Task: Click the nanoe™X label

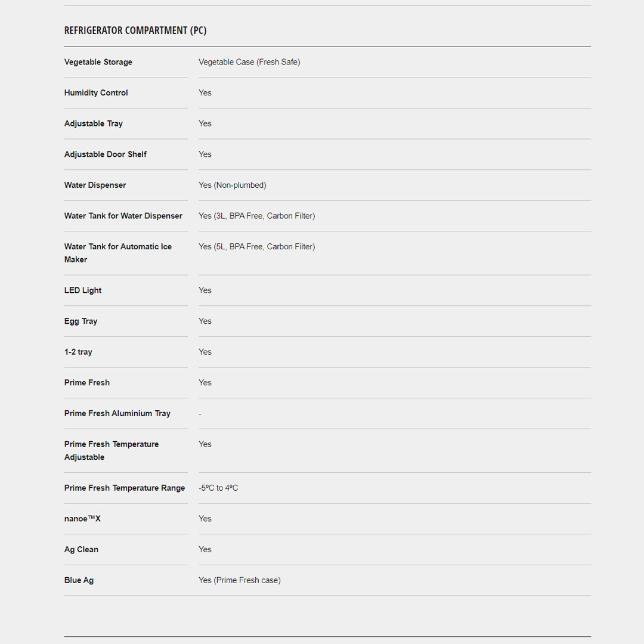Action: point(82,519)
